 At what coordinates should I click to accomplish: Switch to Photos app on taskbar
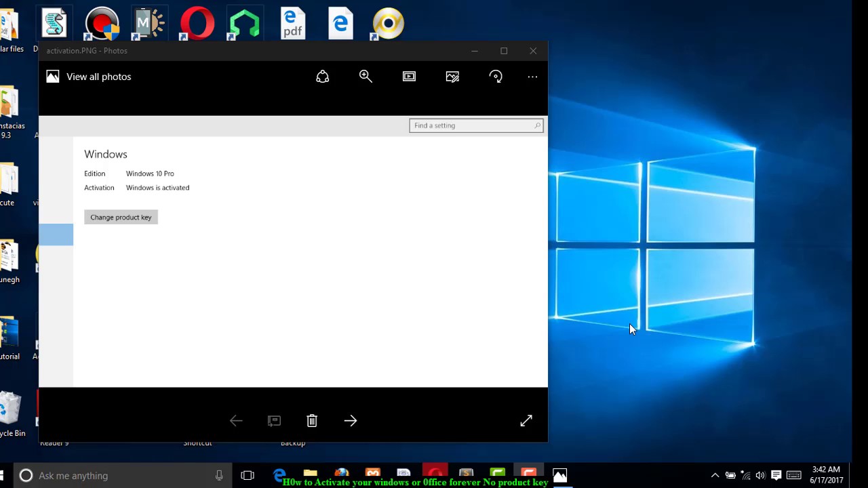[x=560, y=476]
